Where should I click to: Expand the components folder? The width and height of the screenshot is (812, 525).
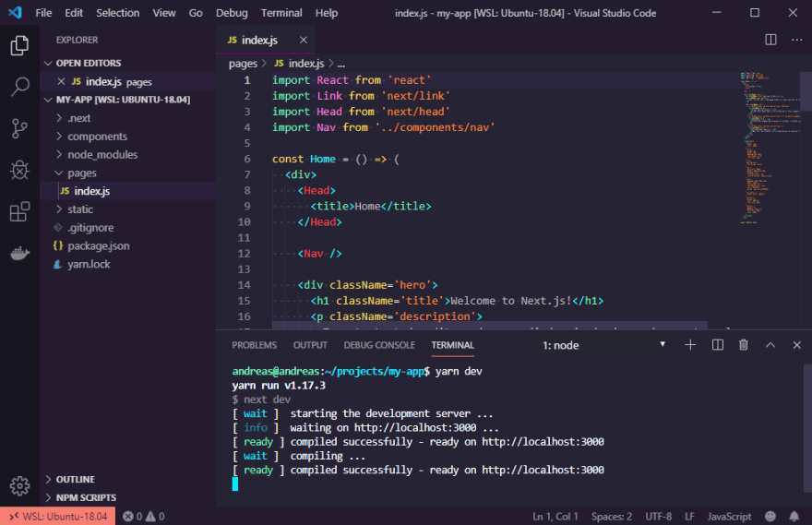pyautogui.click(x=98, y=137)
